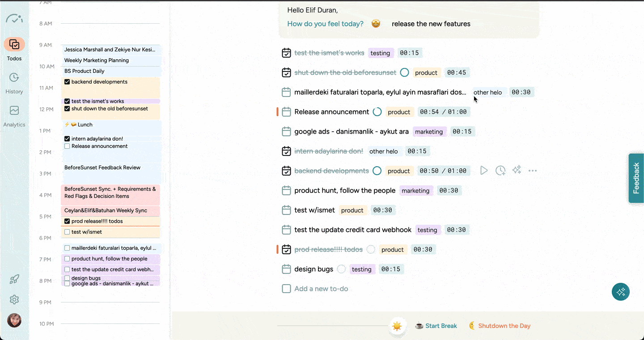Check 'Release announcement' box in calendar
The image size is (644, 340).
(x=67, y=146)
